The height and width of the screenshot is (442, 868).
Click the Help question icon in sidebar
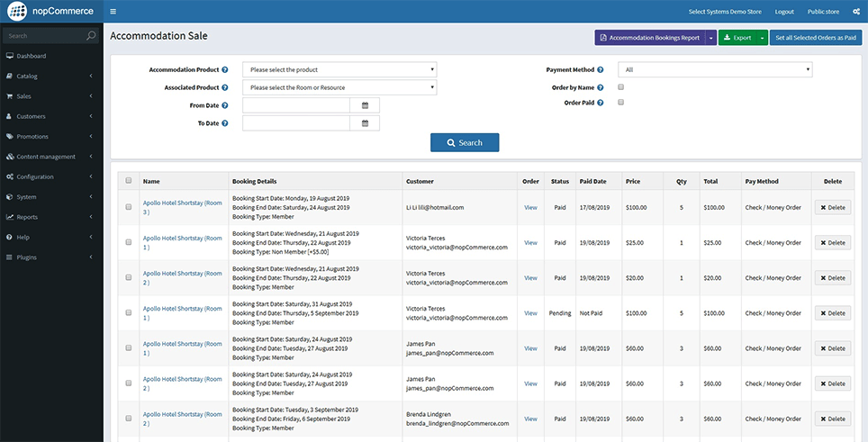point(9,237)
